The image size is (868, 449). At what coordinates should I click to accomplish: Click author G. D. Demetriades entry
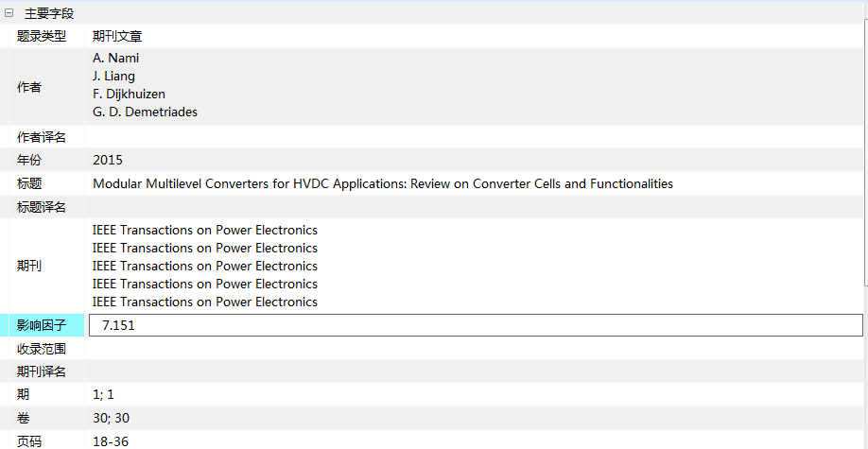point(145,112)
